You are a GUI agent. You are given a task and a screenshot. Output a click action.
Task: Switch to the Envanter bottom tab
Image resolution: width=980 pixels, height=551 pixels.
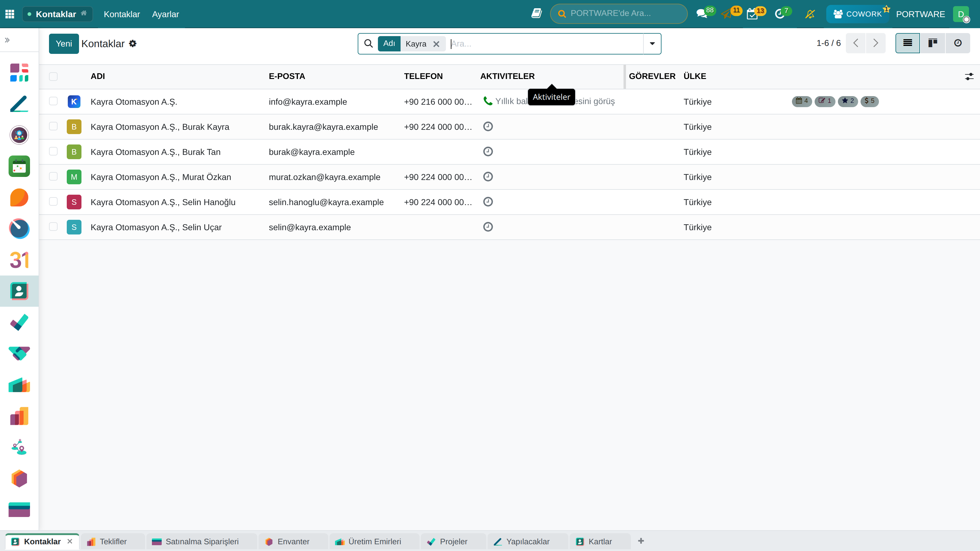293,542
